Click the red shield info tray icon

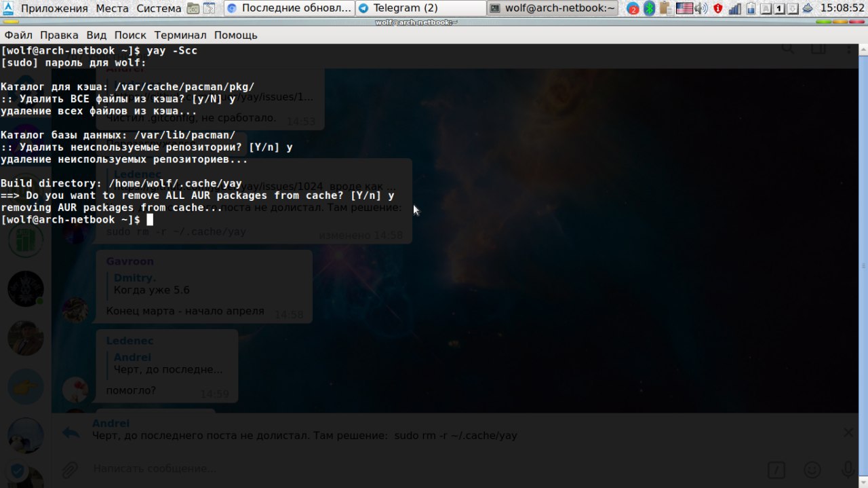717,8
